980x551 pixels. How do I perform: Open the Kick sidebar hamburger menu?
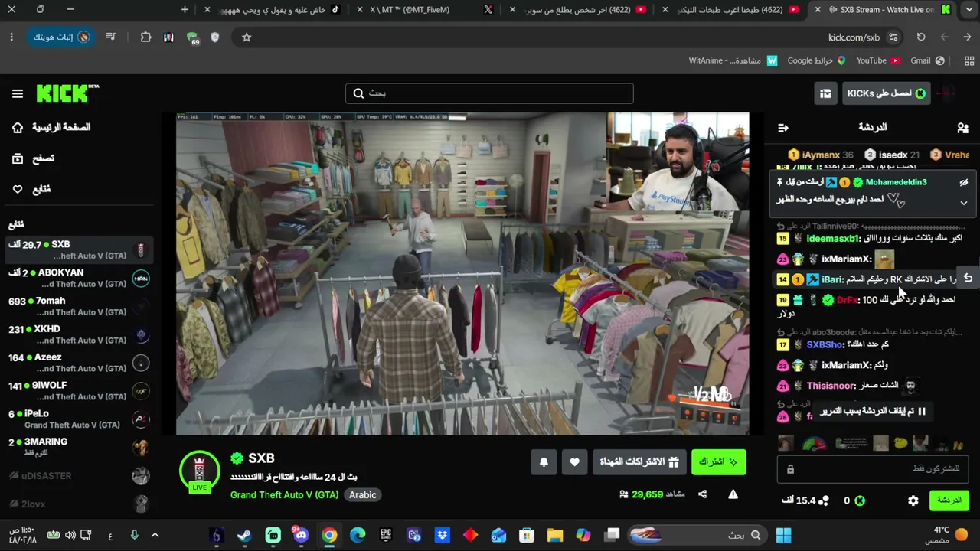[x=18, y=93]
